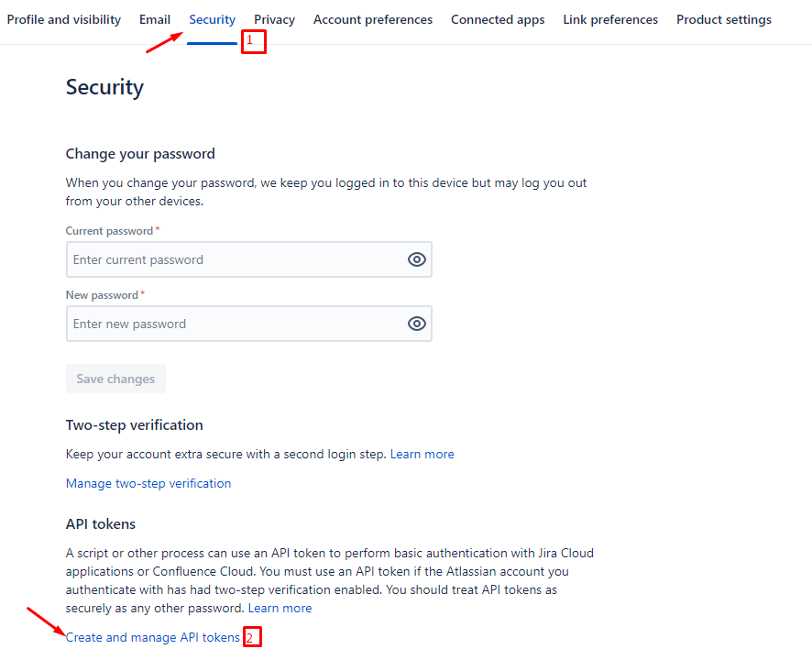Click the Save changes button
This screenshot has width=812, height=660.
click(x=115, y=379)
